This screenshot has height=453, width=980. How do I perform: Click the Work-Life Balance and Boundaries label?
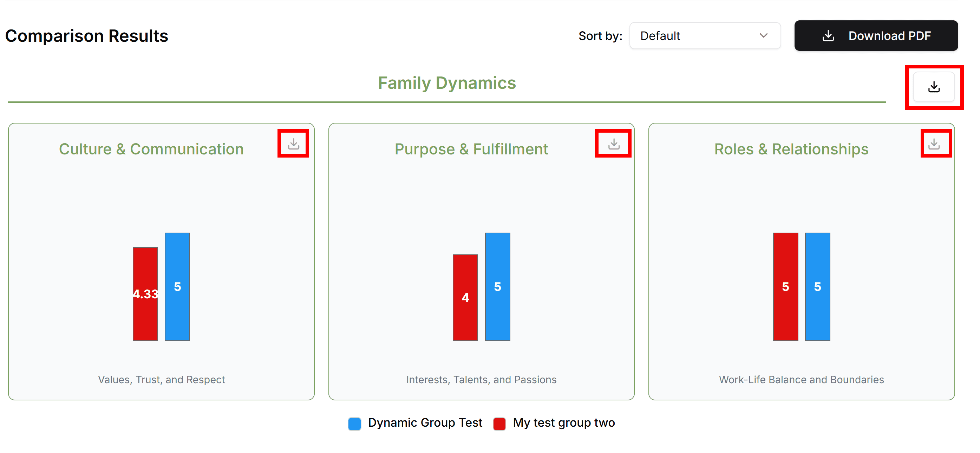[x=801, y=379]
